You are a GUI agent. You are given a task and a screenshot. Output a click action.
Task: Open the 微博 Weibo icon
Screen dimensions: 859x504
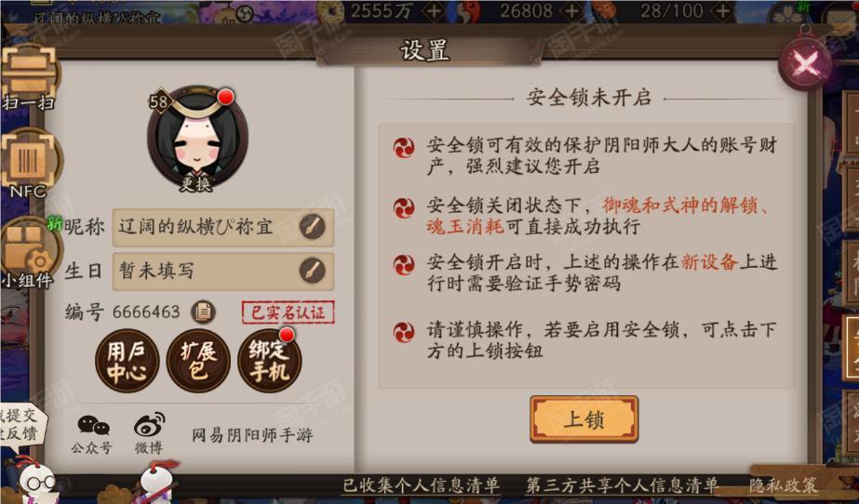tap(149, 433)
